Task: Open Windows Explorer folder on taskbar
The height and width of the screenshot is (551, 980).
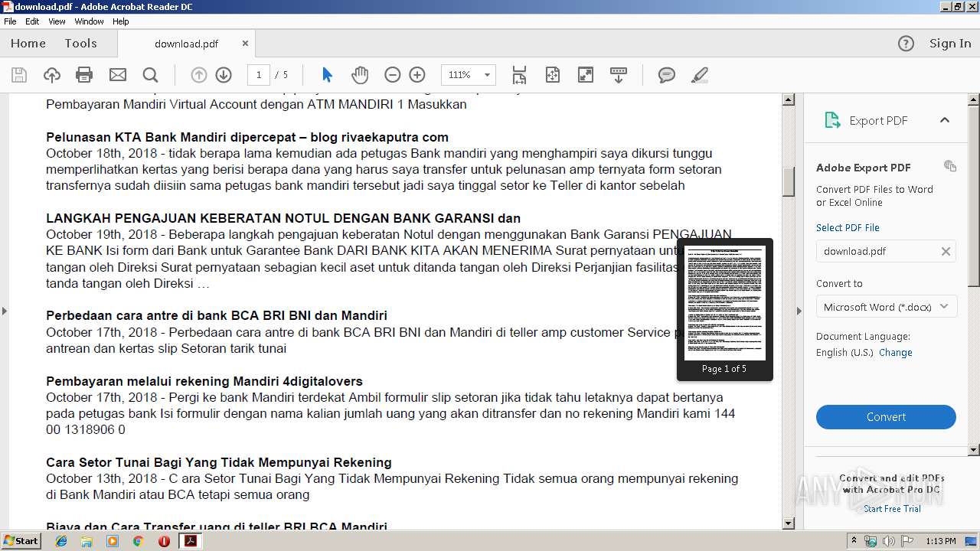Action: [87, 541]
